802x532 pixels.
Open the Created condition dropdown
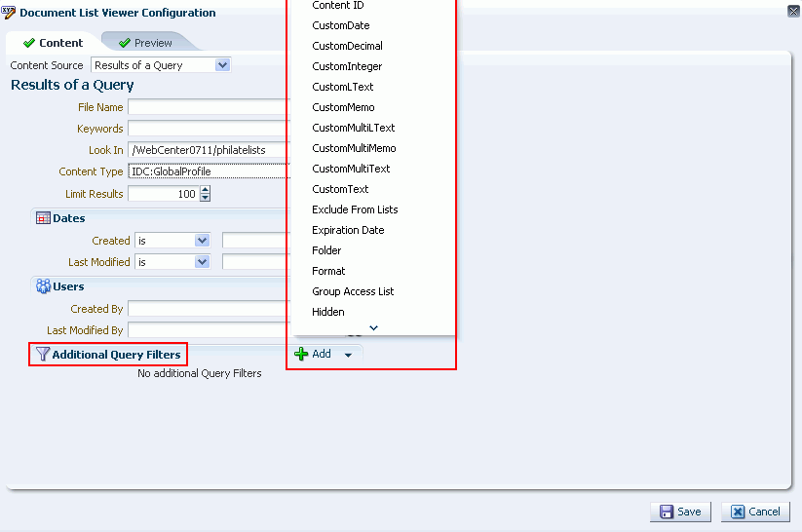[202, 241]
